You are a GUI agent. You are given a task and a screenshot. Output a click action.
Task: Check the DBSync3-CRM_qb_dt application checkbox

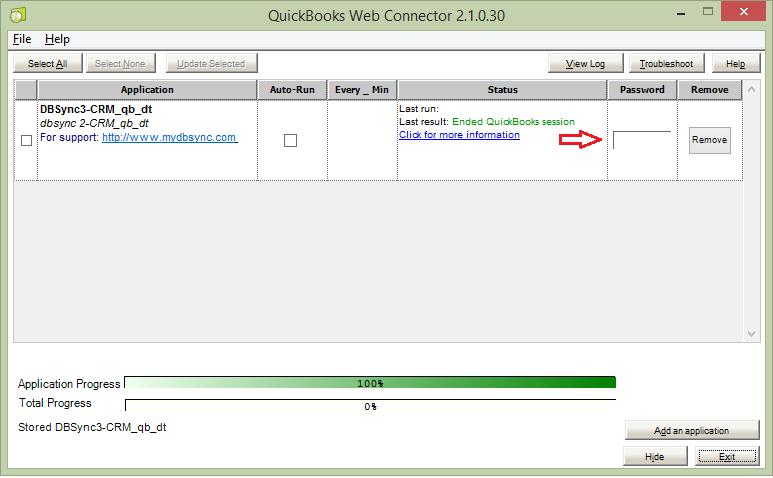point(26,140)
